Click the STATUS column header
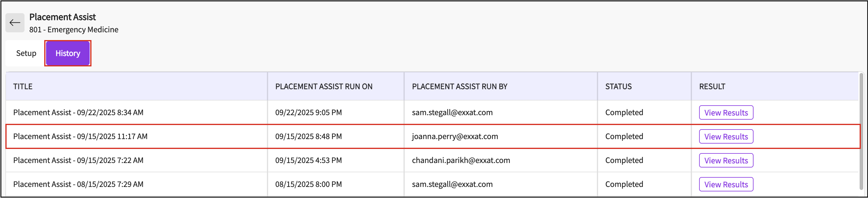The image size is (868, 198). (x=618, y=87)
